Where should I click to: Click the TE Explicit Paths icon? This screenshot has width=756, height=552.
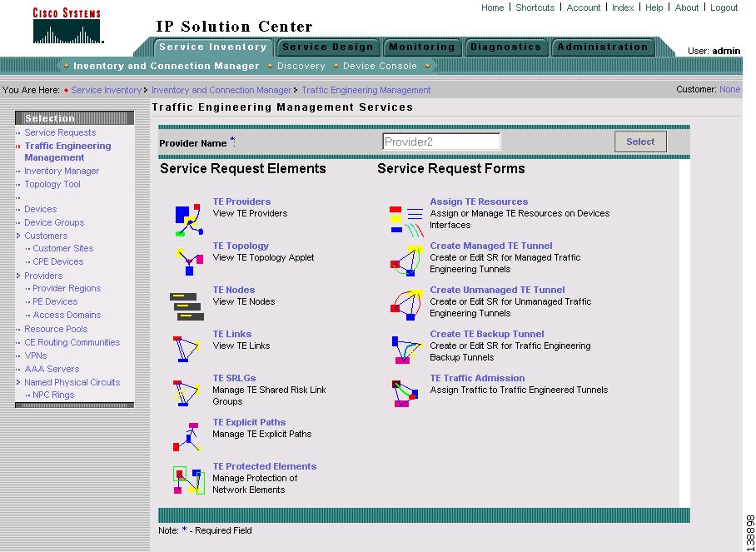187,437
